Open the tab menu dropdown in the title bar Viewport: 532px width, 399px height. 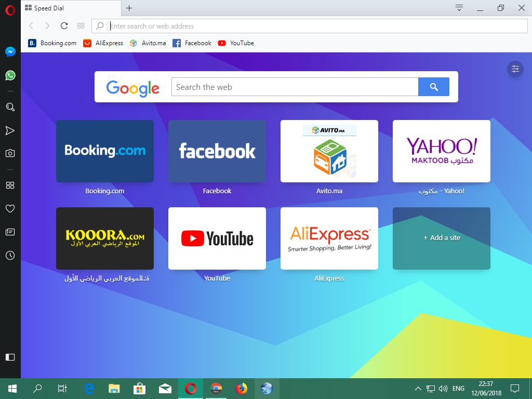pos(459,8)
